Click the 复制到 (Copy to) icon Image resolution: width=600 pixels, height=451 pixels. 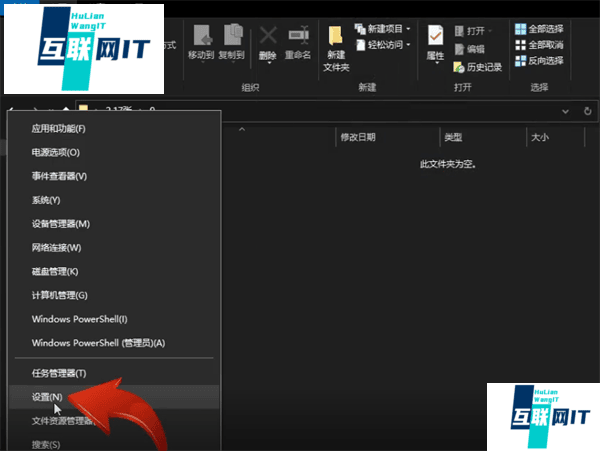coord(231,40)
